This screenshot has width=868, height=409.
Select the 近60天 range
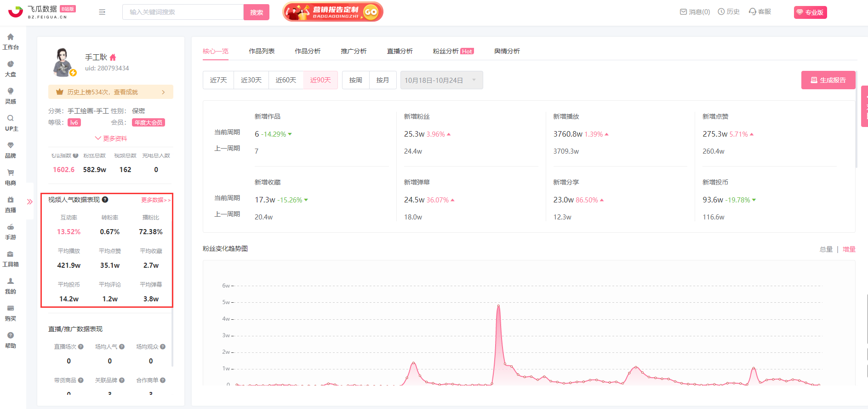click(x=286, y=80)
